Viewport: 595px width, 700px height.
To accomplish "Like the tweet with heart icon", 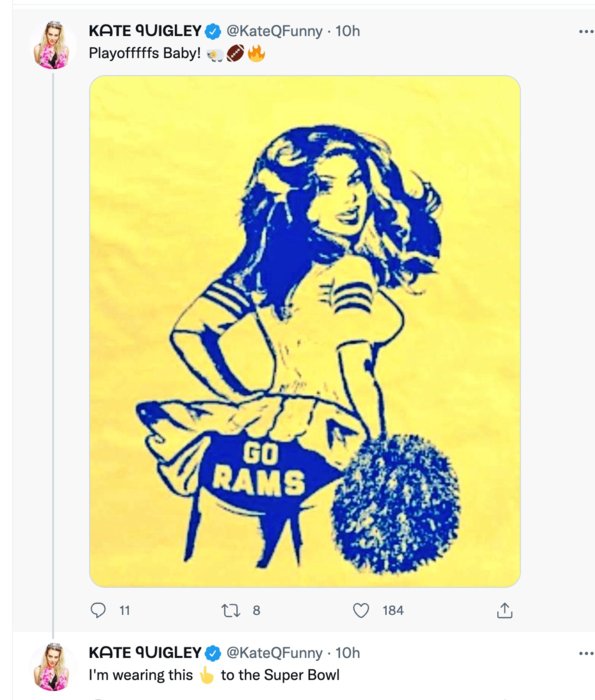I will 361,610.
